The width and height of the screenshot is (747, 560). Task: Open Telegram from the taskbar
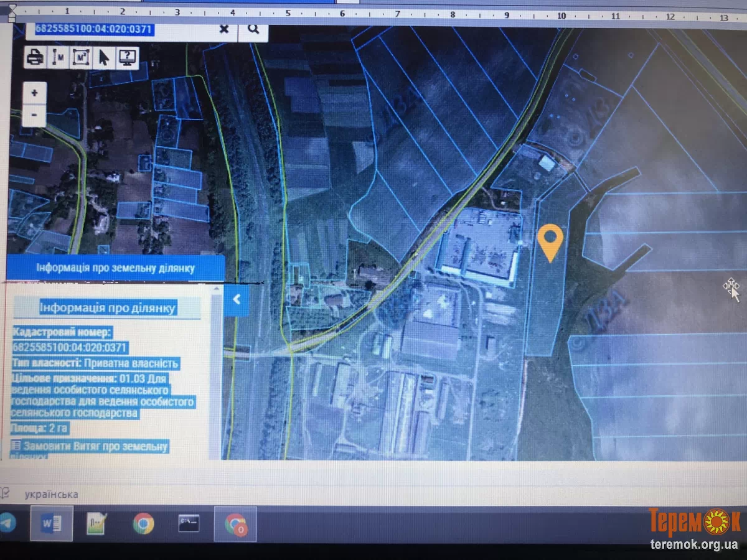pyautogui.click(x=7, y=523)
